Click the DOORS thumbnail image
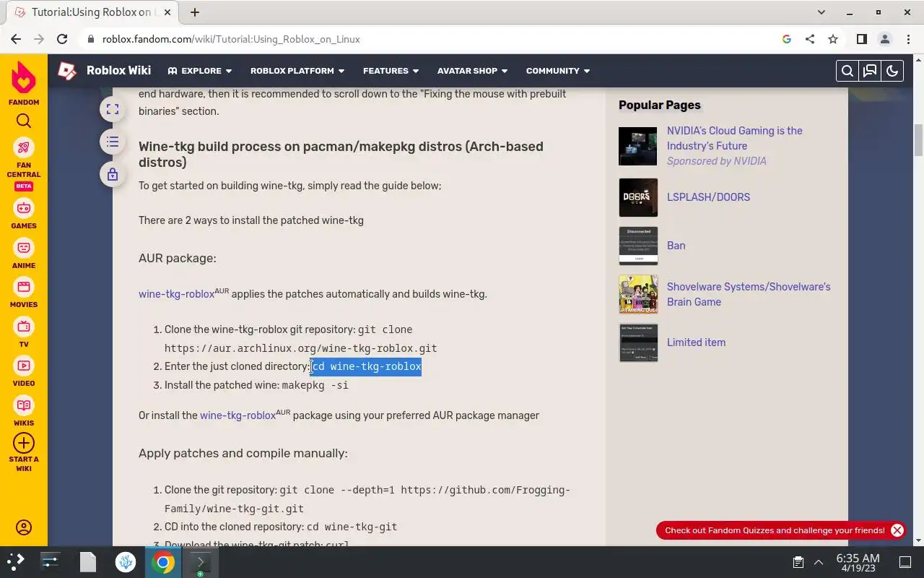 (x=638, y=197)
